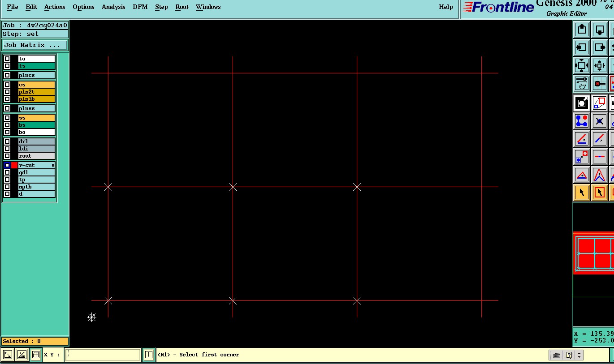Select the bs layer name
Screen dimensions: 614x364
click(37, 125)
